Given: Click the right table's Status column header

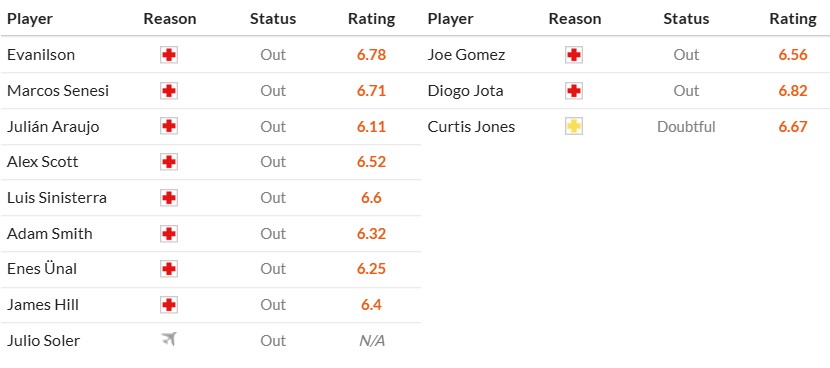Looking at the screenshot, I should [686, 19].
